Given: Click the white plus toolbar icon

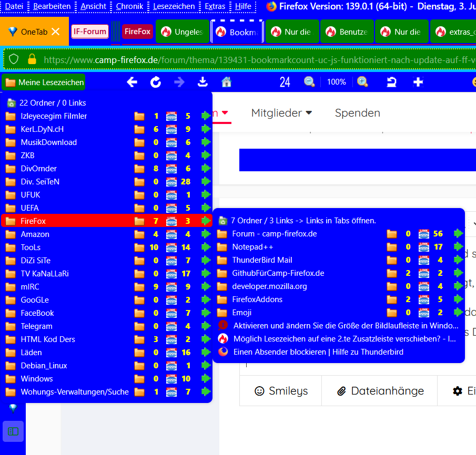Looking at the screenshot, I should [x=418, y=82].
